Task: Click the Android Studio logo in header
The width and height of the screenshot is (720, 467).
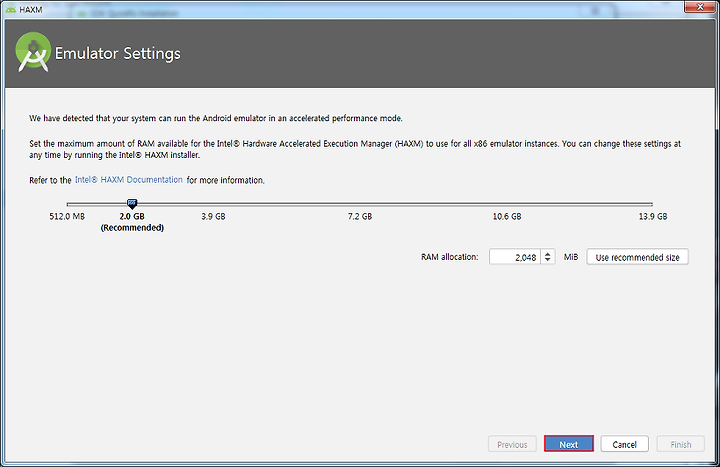Action: [x=33, y=52]
